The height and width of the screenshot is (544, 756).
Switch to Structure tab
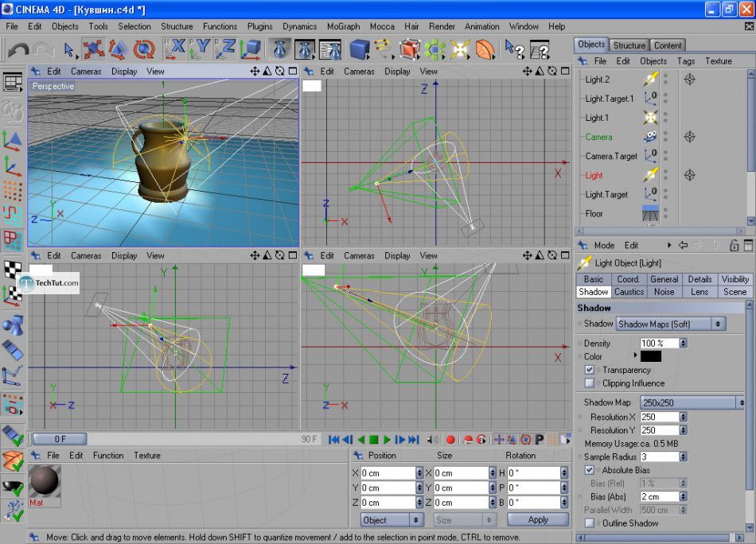[x=629, y=45]
